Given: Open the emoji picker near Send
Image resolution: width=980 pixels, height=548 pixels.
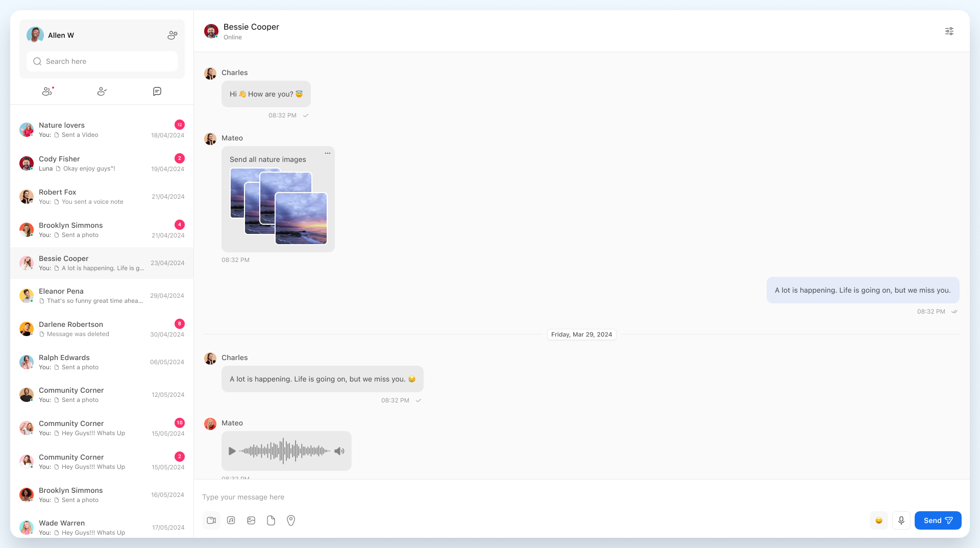Looking at the screenshot, I should click(878, 520).
